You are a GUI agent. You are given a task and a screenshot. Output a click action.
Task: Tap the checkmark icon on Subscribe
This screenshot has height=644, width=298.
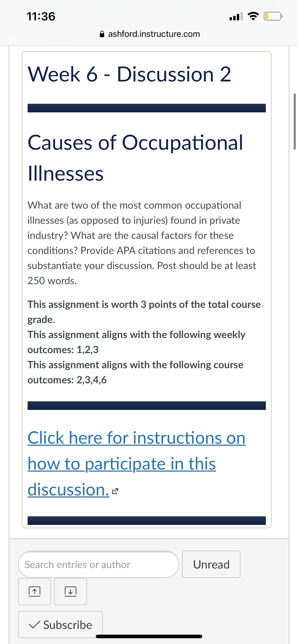[x=34, y=625]
